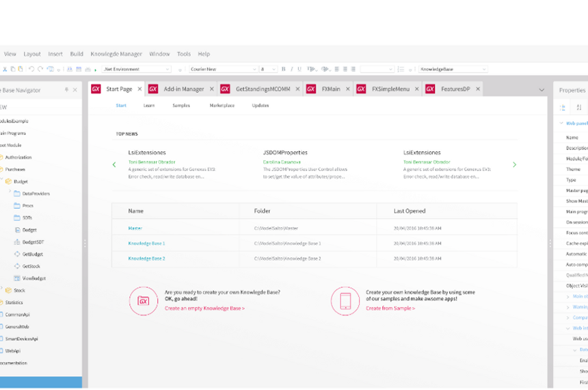Image resolution: width=588 pixels, height=390 pixels.
Task: Click the BudgetSDT structure icon
Action: coord(17,242)
